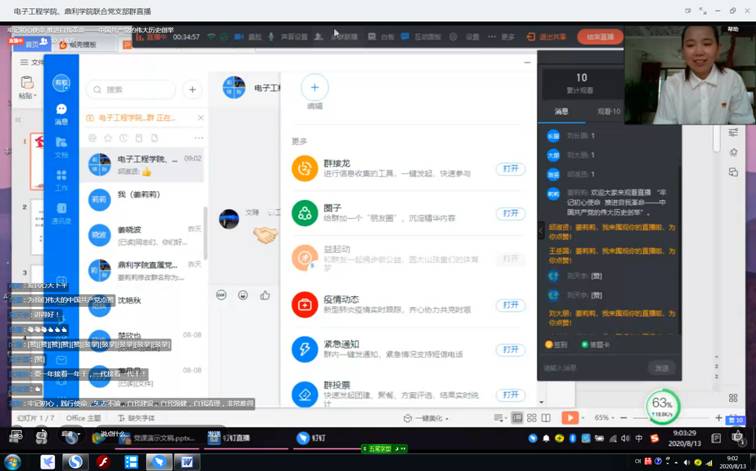
Task: Open the 姜晓波 conversation
Action: coord(143,235)
